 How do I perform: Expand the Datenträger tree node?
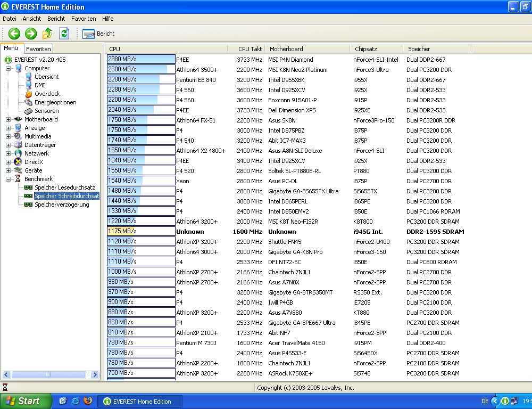tap(8, 145)
